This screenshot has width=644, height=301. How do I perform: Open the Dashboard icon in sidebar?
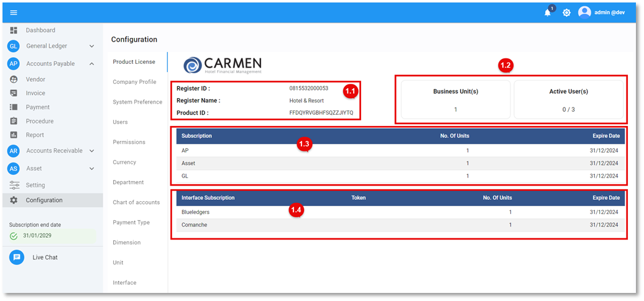[14, 30]
